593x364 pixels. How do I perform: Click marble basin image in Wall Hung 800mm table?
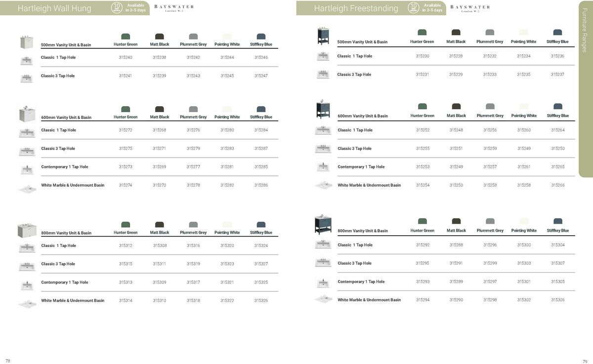coord(27,304)
